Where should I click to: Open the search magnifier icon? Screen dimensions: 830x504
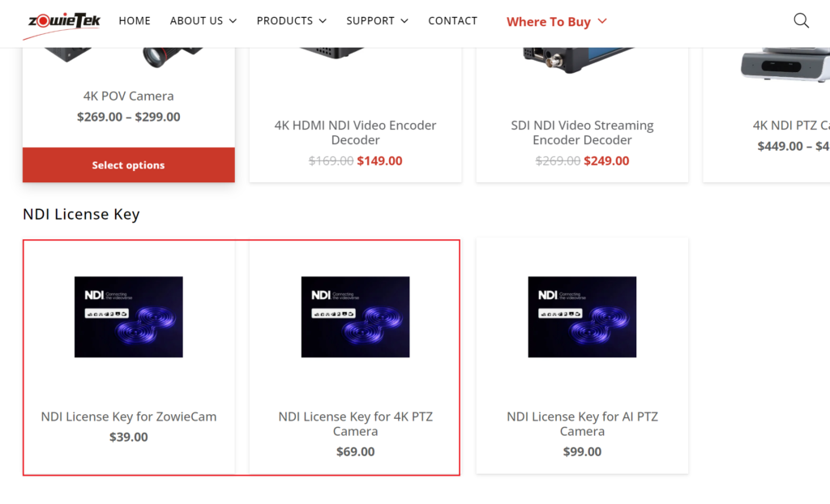point(801,21)
